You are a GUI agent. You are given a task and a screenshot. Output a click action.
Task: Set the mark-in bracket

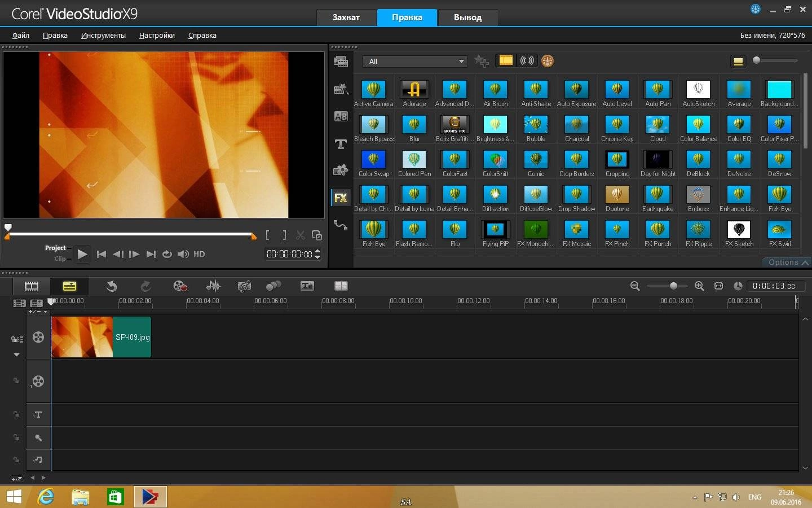(267, 235)
